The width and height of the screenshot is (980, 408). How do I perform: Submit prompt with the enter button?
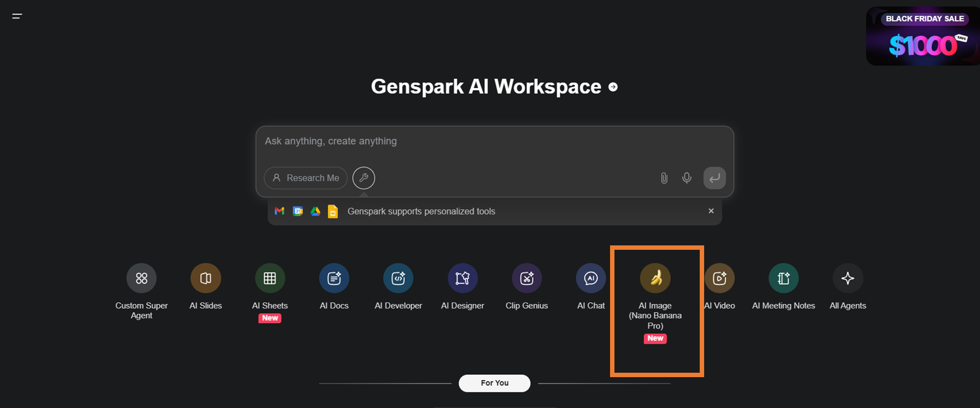[714, 178]
